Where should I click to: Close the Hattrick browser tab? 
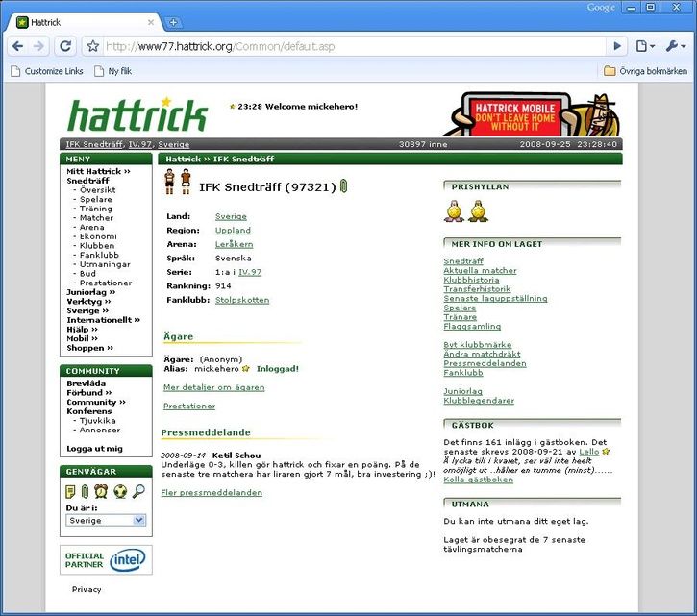(x=151, y=22)
